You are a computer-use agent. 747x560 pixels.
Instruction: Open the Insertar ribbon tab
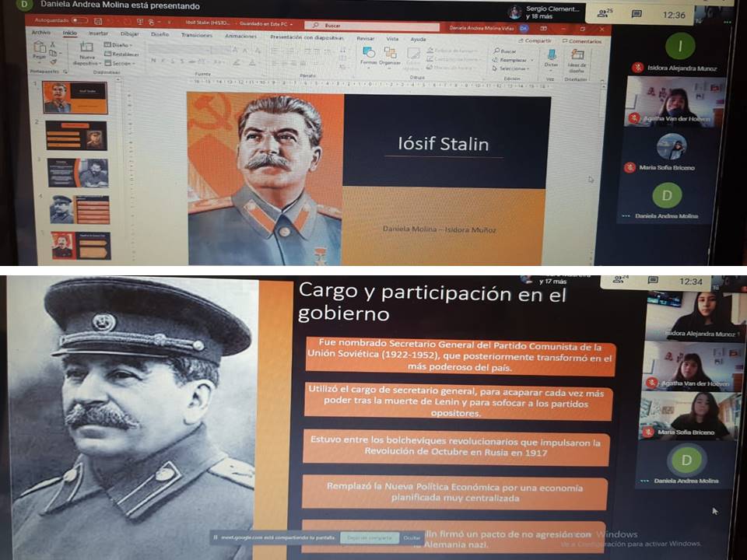98,33
